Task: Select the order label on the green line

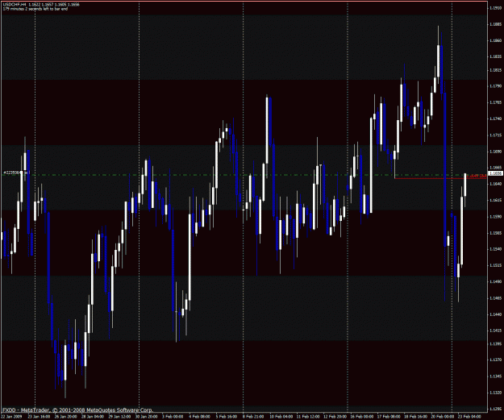Action: (x=16, y=173)
